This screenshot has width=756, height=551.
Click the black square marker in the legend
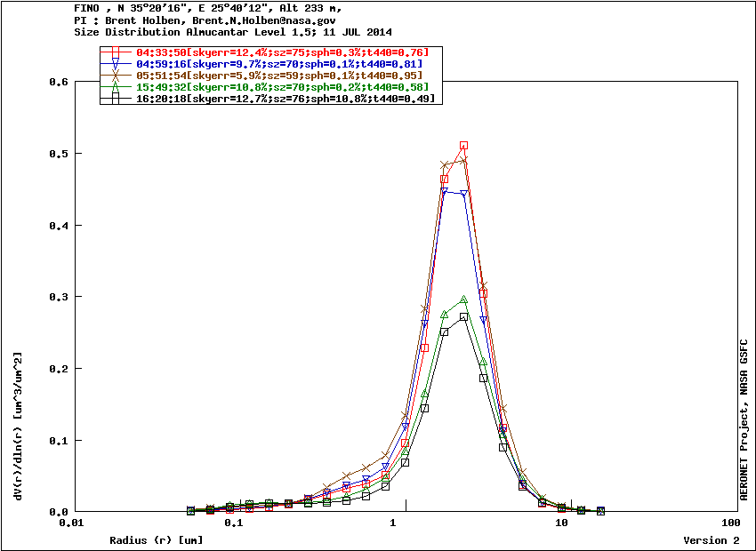[116, 99]
